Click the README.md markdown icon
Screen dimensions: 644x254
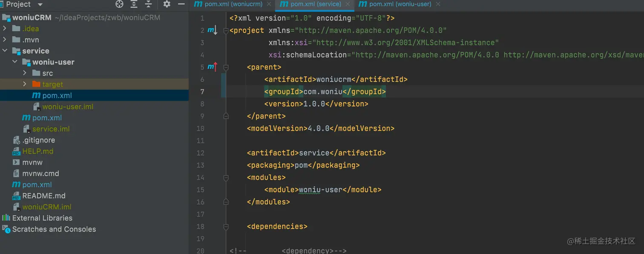click(x=16, y=196)
